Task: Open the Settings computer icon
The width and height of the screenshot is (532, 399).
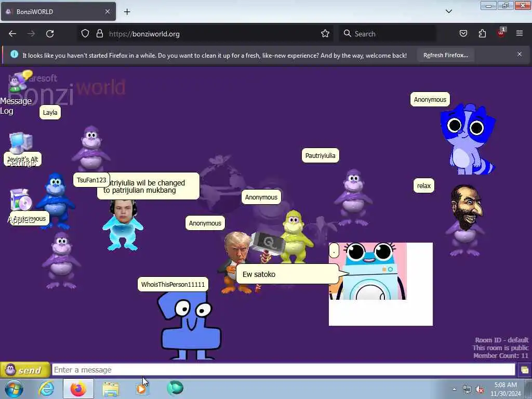Action: 21,142
